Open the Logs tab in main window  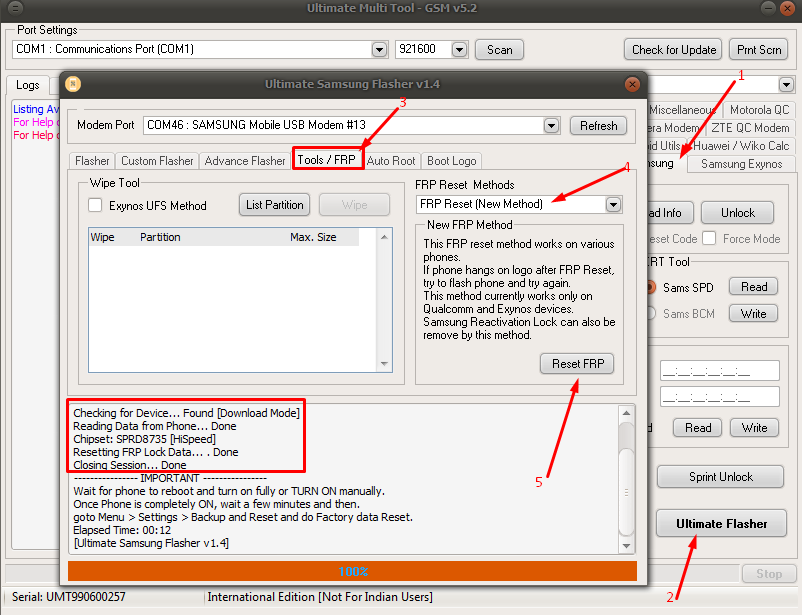[28, 85]
